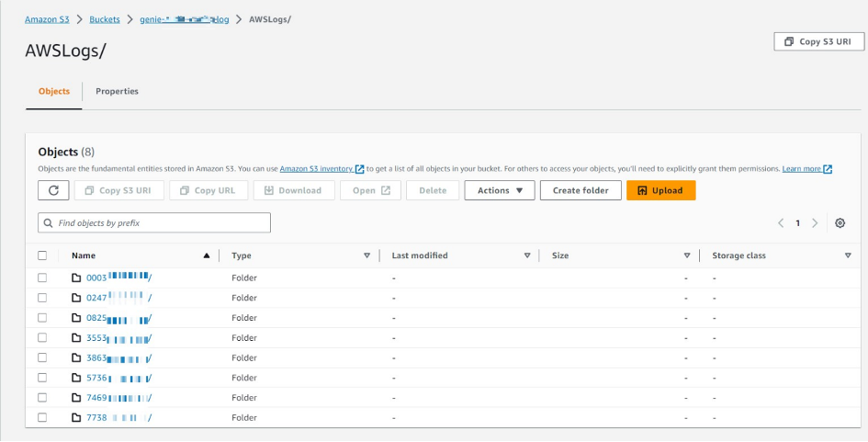Open folder link starting with 3863

click(x=119, y=357)
